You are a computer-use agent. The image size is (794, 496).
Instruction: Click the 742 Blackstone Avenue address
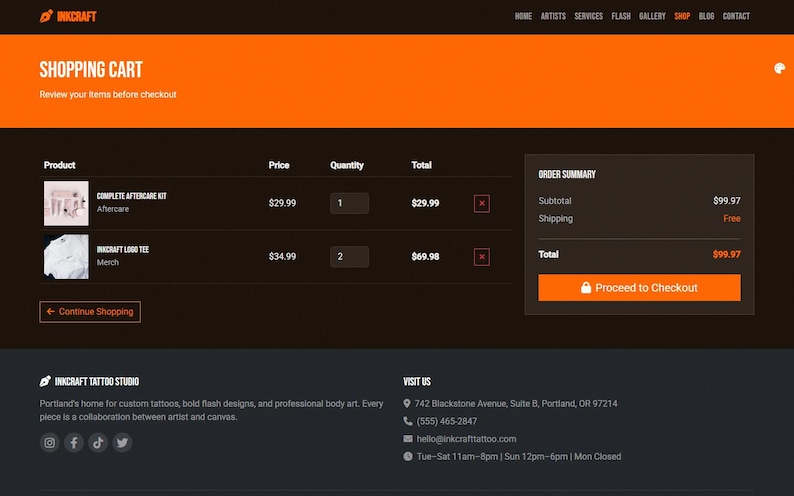click(x=516, y=403)
